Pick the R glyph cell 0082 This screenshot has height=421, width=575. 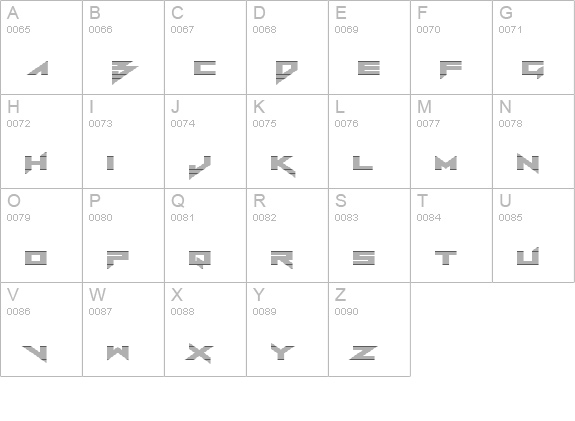click(x=288, y=235)
